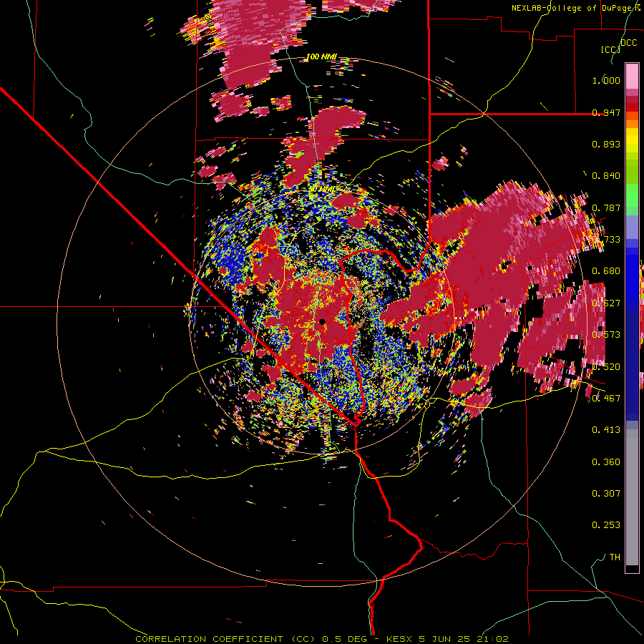This screenshot has height=644, width=644.
Task: Click the [CC] legend unit label
Action: tap(611, 49)
